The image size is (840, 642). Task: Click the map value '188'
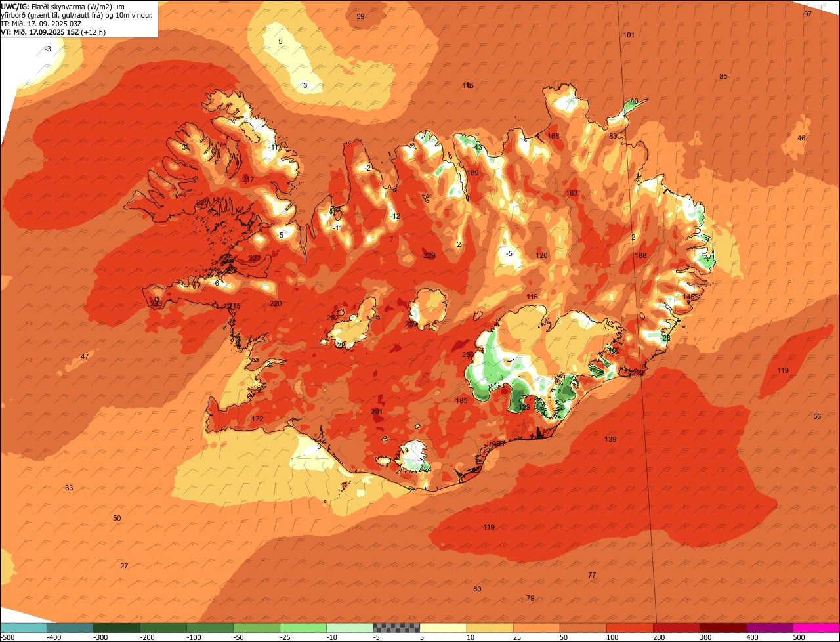(640, 256)
